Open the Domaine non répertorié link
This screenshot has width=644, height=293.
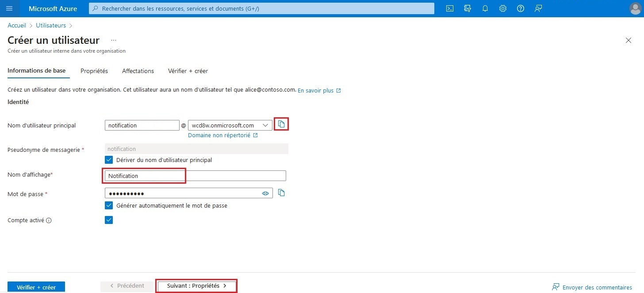click(x=223, y=135)
